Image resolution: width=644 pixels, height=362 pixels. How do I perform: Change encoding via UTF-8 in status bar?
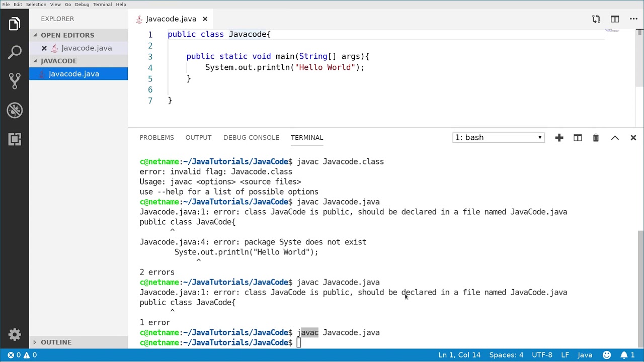[542, 355]
